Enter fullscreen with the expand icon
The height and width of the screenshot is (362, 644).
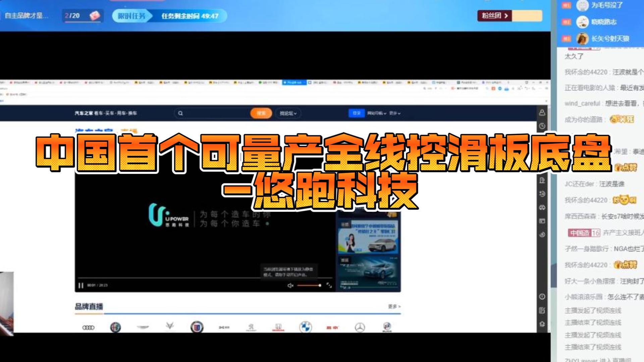tap(329, 286)
